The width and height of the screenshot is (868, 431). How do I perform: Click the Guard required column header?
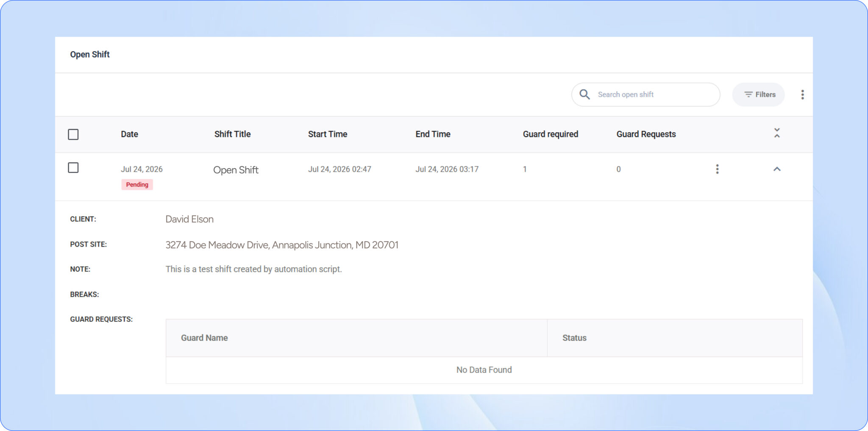551,134
